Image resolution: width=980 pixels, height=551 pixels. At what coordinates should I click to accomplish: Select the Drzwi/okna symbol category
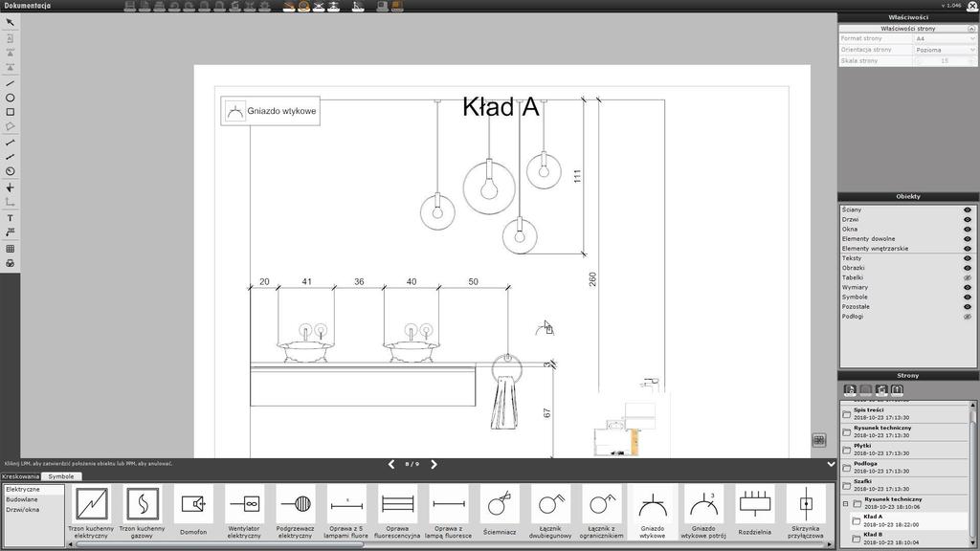pyautogui.click(x=33, y=510)
